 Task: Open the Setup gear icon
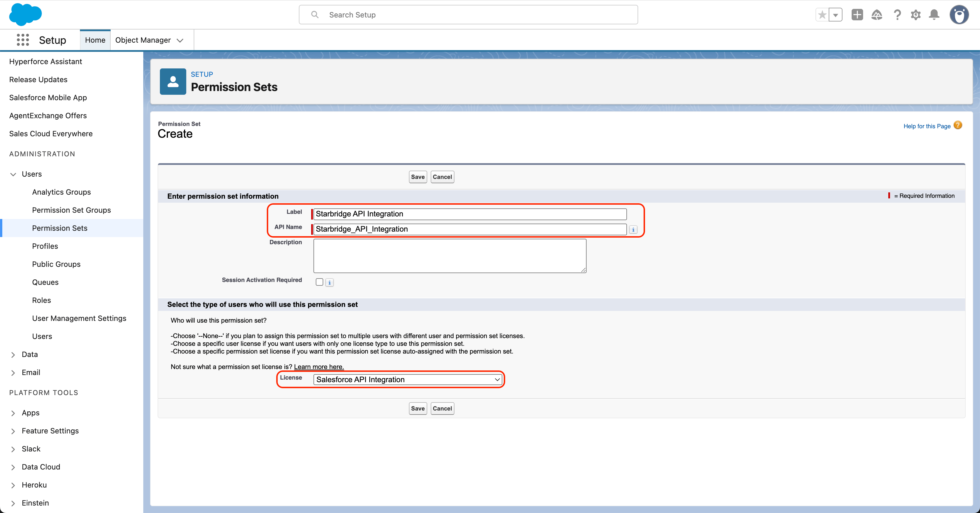point(916,15)
